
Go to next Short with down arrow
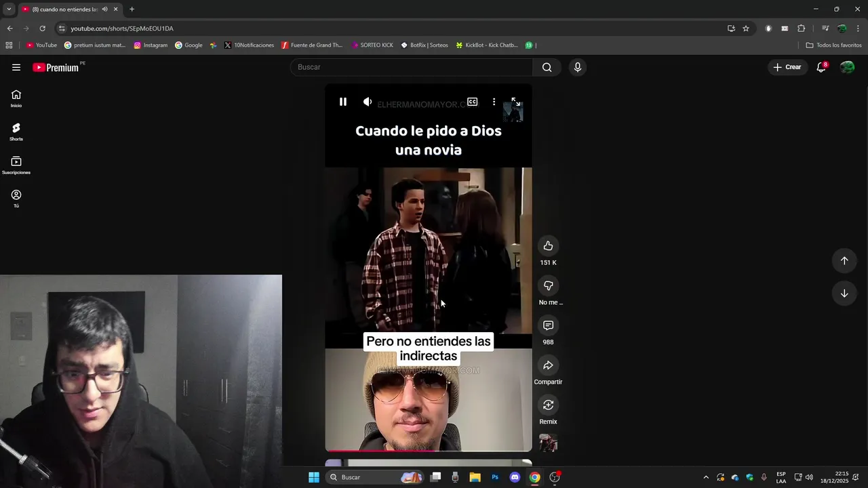tap(844, 293)
